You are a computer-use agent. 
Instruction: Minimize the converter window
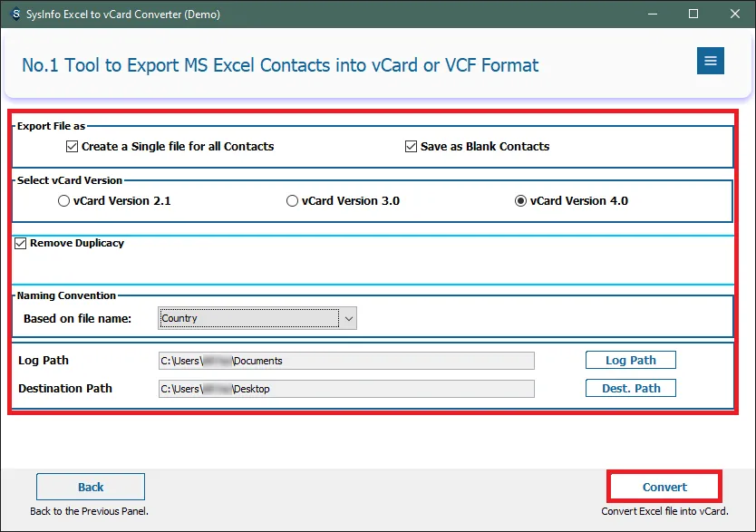click(651, 15)
